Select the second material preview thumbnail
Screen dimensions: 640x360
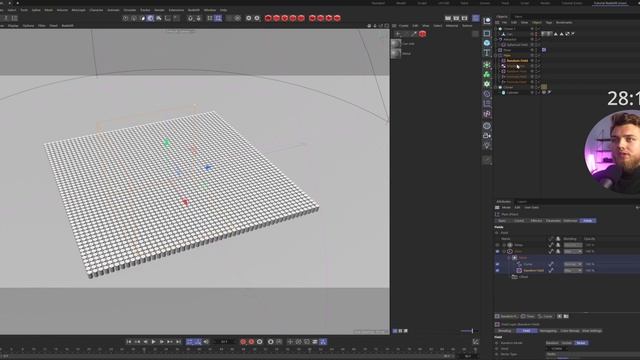(x=396, y=53)
